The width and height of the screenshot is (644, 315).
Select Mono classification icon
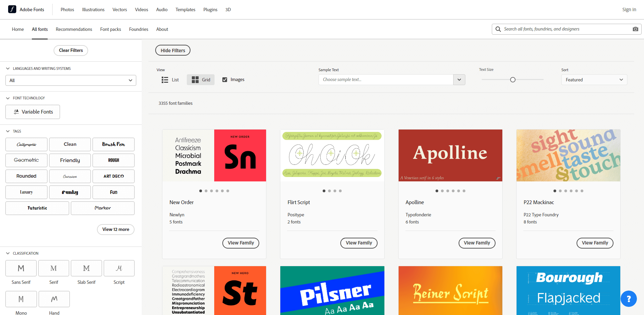(21, 299)
